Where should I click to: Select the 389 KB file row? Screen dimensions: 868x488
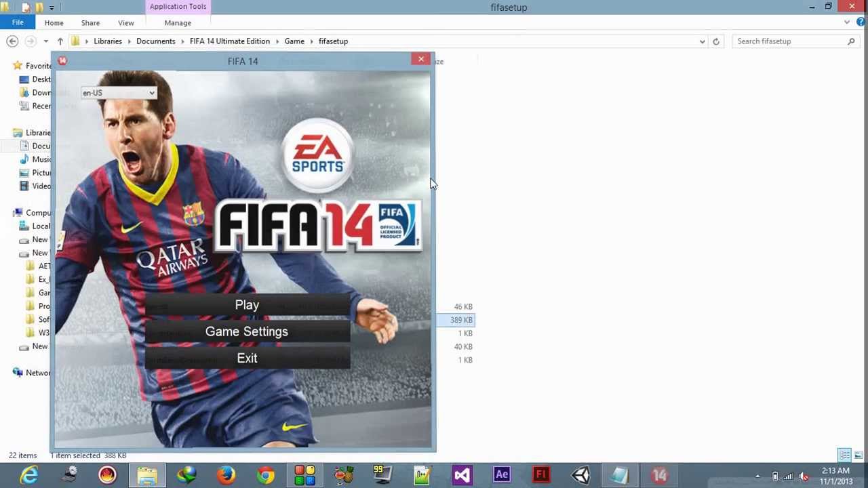(456, 320)
